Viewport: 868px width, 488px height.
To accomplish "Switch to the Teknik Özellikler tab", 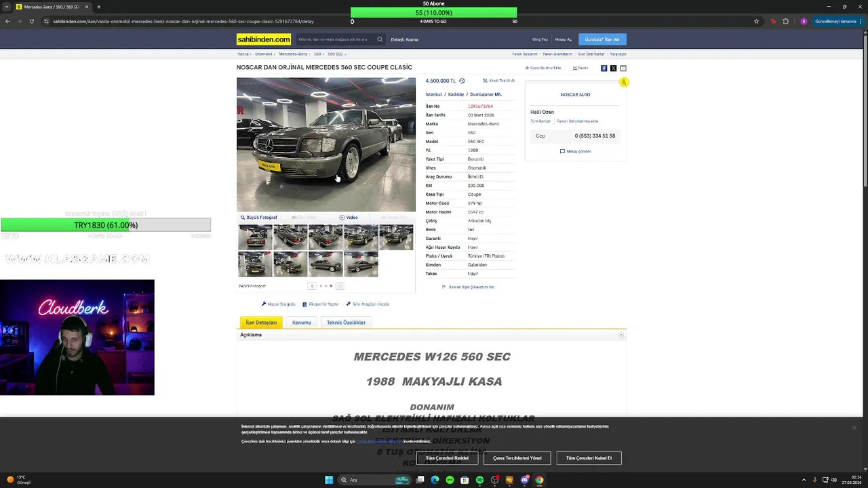I will pos(346,323).
